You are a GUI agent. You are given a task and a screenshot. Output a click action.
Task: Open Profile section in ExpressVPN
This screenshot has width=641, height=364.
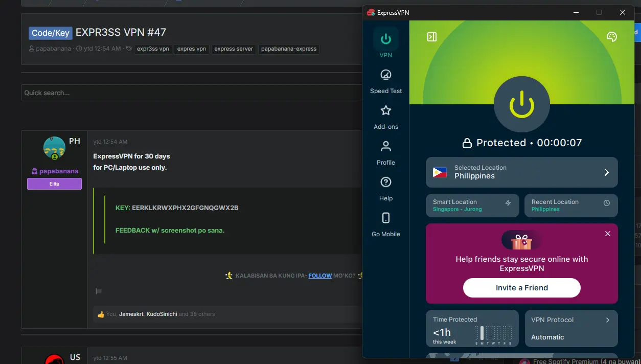click(x=386, y=153)
